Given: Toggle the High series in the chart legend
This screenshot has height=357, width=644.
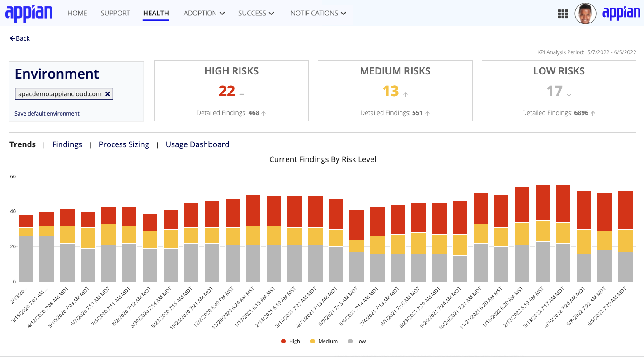Looking at the screenshot, I should pyautogui.click(x=290, y=341).
